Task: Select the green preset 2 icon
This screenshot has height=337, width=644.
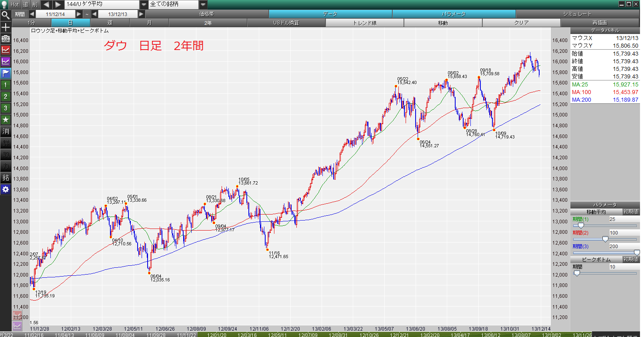Action: [x=6, y=96]
